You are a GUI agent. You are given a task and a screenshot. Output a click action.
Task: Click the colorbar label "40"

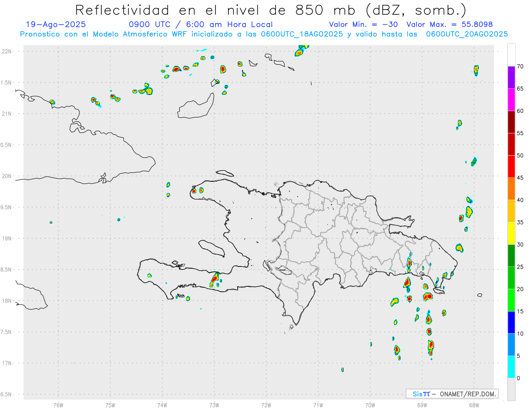(520, 200)
